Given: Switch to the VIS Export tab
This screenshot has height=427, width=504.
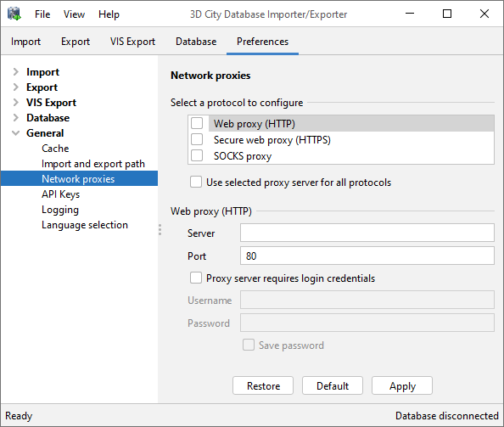Looking at the screenshot, I should (x=132, y=42).
